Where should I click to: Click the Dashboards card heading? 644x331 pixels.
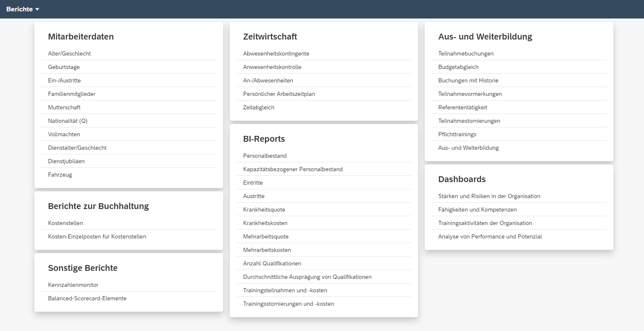(x=462, y=179)
